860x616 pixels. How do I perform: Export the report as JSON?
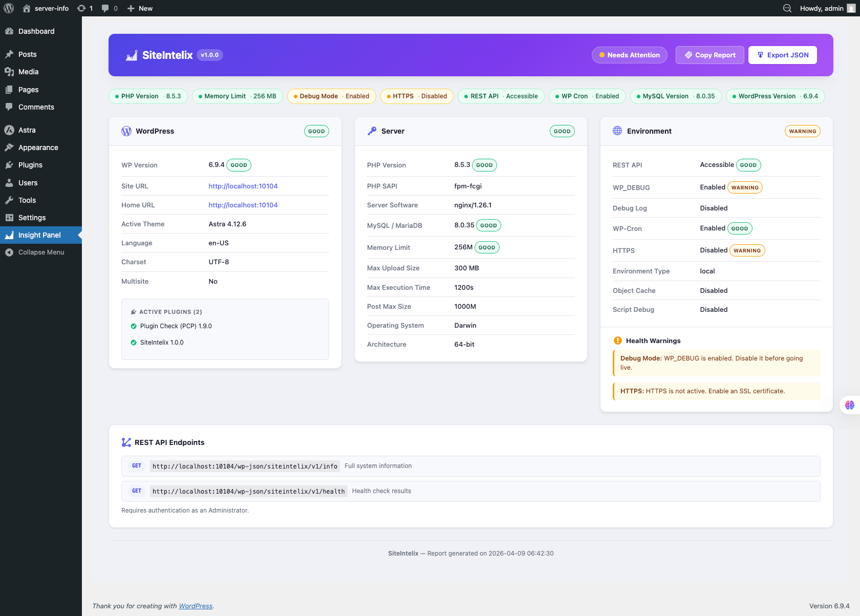click(783, 55)
